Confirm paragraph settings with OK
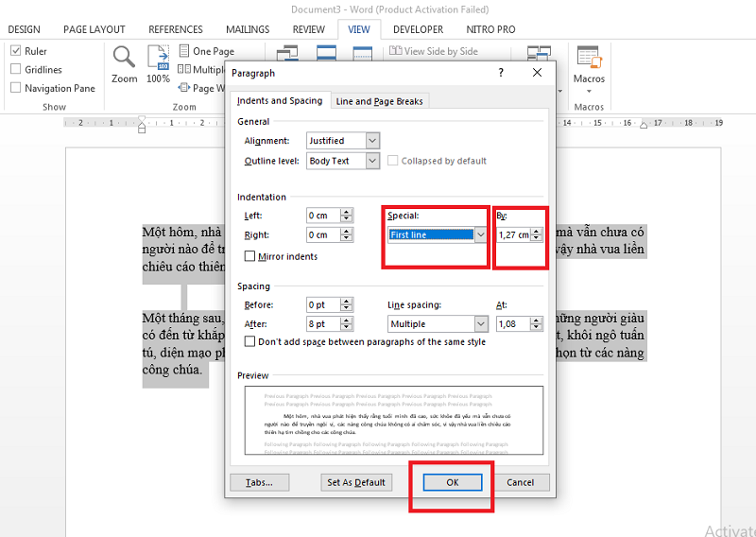The width and height of the screenshot is (756, 537). coord(453,482)
